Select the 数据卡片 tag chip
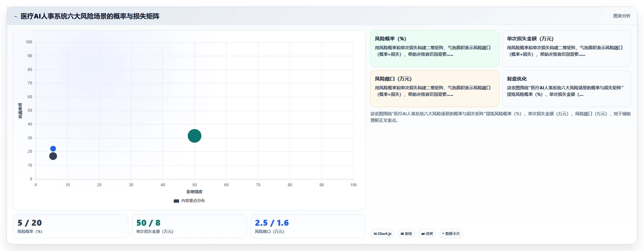 (451, 234)
